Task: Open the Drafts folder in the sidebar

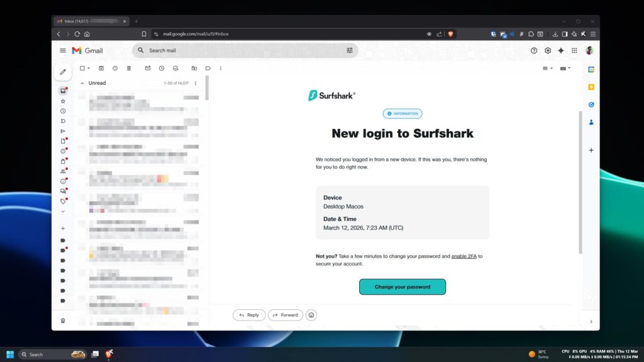Action: (63, 141)
